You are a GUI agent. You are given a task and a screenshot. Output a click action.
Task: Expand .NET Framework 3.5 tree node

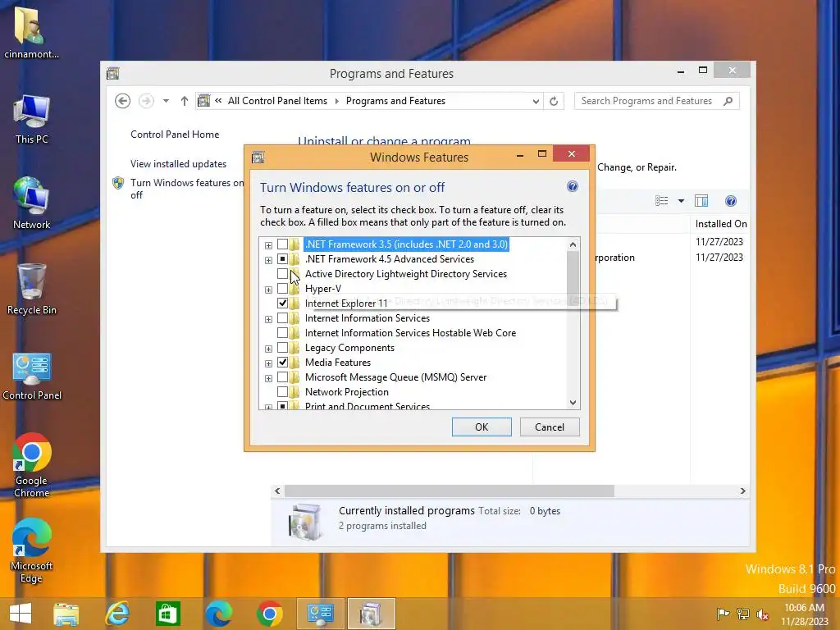coord(268,245)
